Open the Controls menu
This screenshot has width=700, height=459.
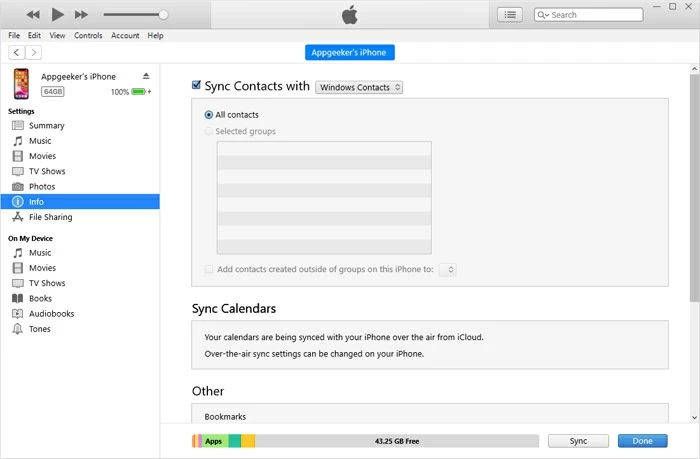88,35
